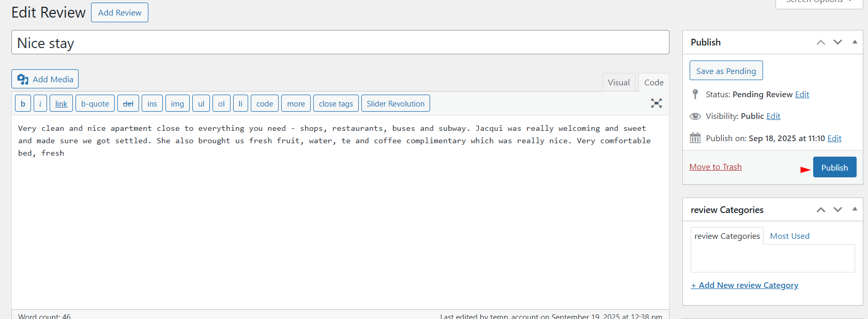Insert a link using link quicktag

(x=61, y=103)
